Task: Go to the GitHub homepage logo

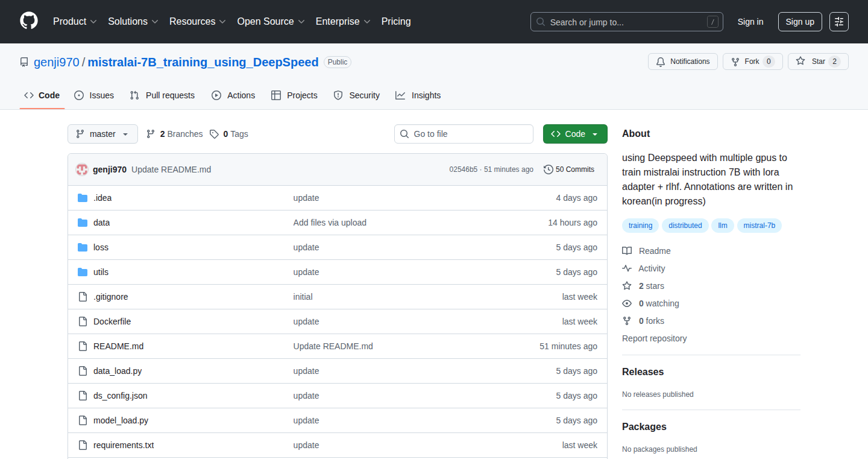Action: [x=29, y=22]
